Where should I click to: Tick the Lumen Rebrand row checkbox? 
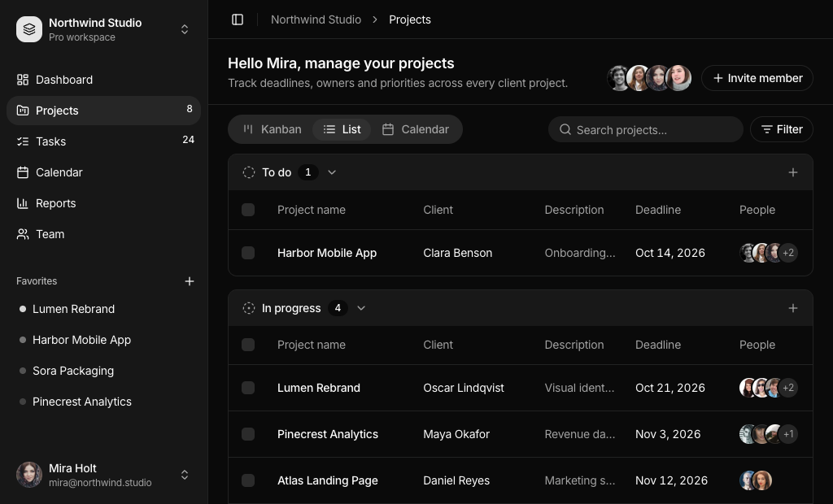tap(248, 388)
